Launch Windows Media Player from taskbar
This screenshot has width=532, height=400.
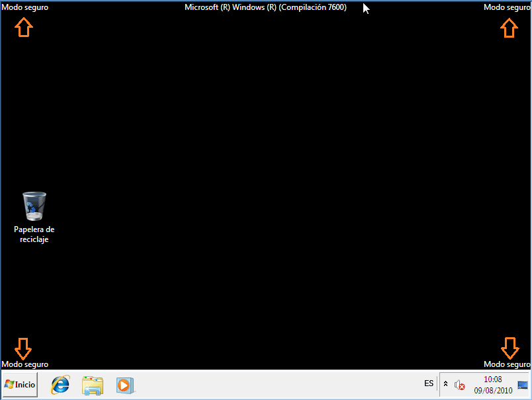click(124, 384)
